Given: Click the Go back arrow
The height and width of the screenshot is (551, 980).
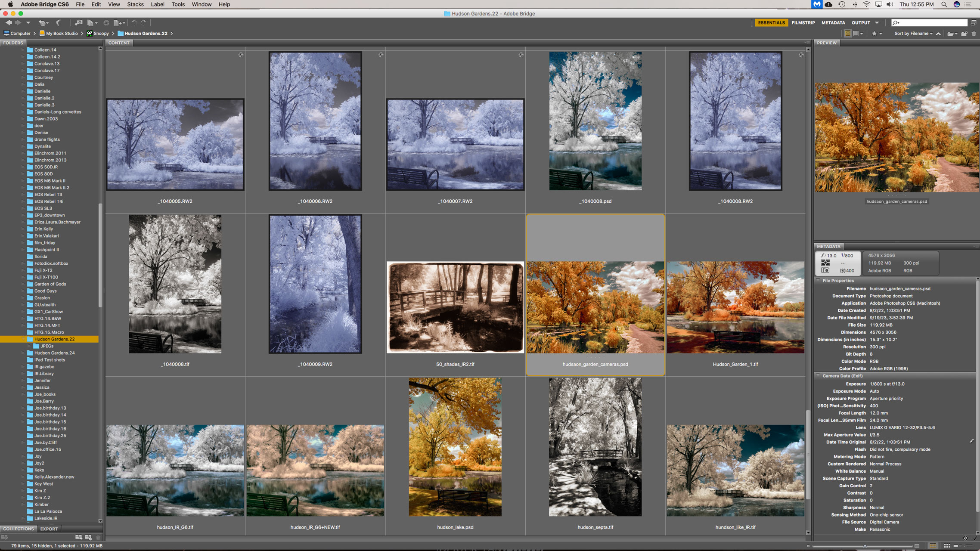Looking at the screenshot, I should [x=9, y=23].
